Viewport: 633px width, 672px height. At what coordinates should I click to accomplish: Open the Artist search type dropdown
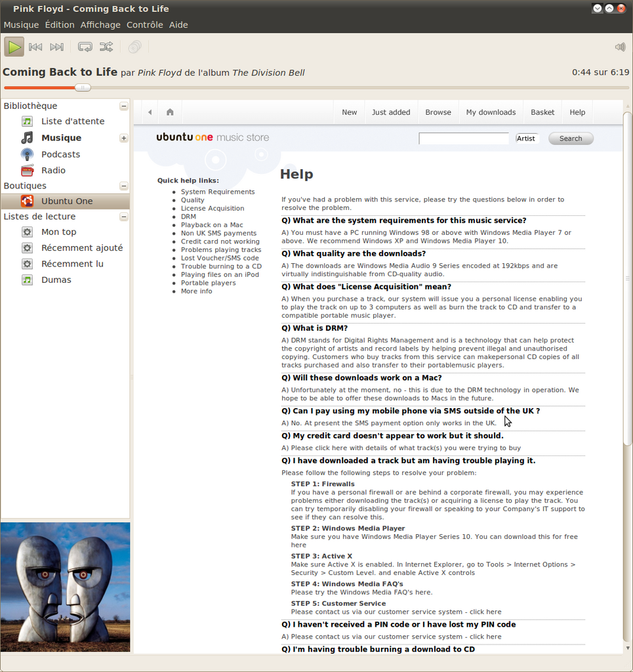pos(526,138)
